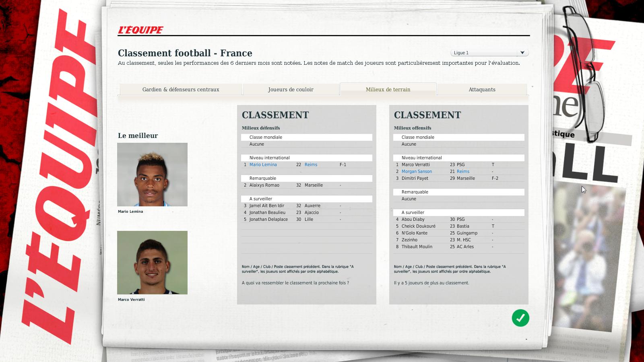Open the Ligue 1 league dropdown
This screenshot has width=644, height=362.
pos(489,53)
